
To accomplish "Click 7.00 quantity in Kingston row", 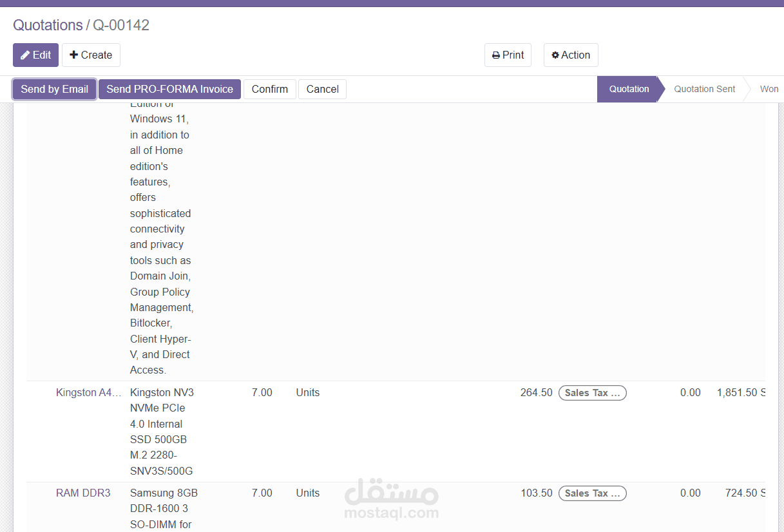I will click(x=262, y=392).
